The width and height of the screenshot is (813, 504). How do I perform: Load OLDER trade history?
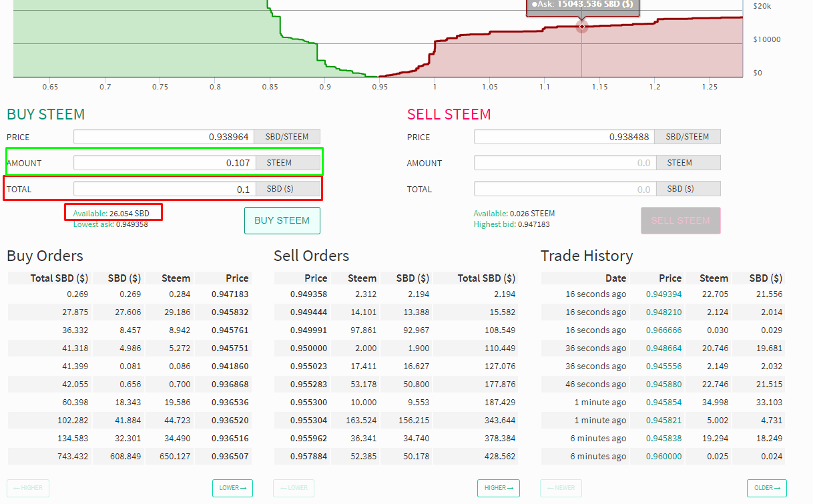point(766,488)
